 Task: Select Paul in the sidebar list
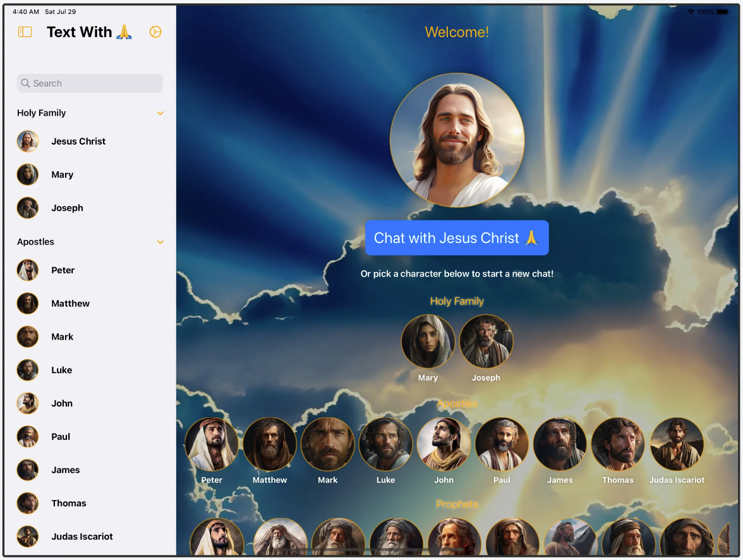point(90,436)
